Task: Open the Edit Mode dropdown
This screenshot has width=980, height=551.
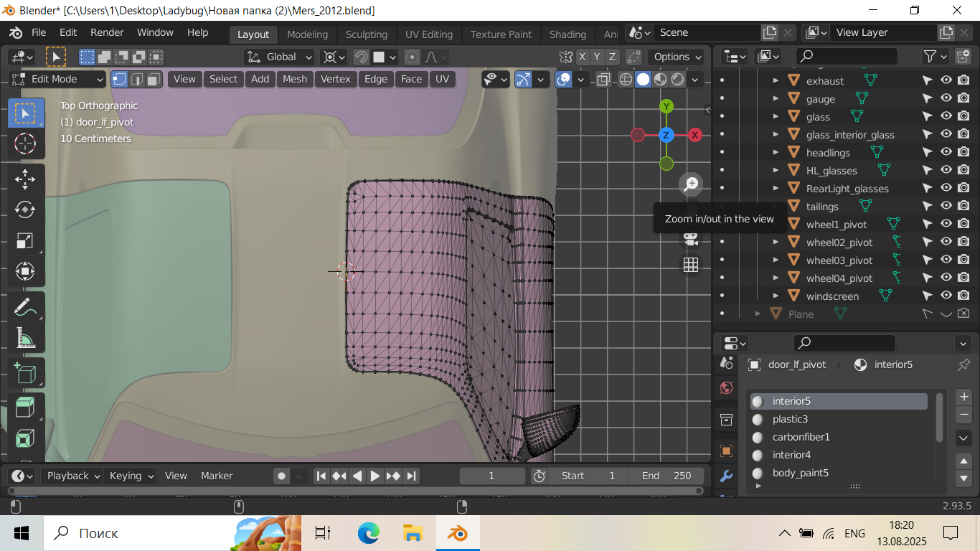Action: tap(57, 79)
